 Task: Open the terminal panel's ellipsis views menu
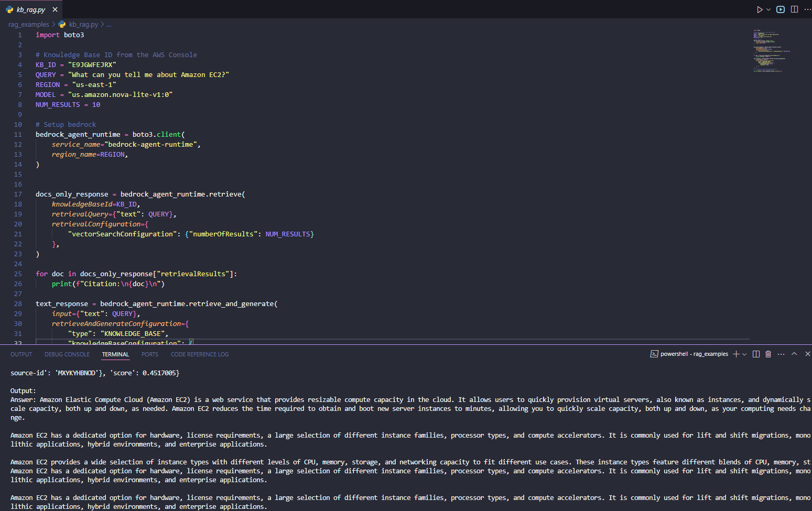[x=781, y=354]
